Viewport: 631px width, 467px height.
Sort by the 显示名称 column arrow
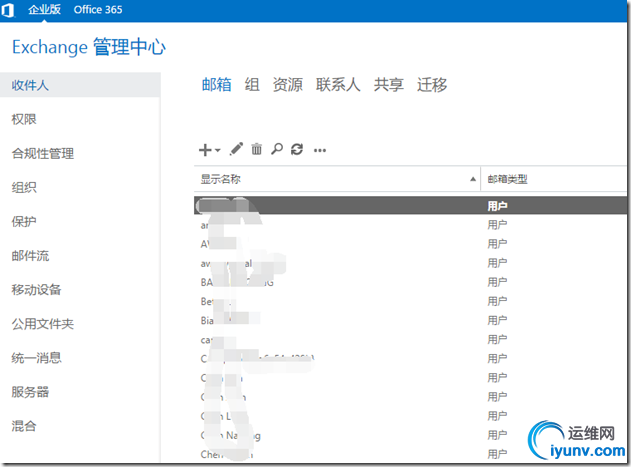coord(473,179)
